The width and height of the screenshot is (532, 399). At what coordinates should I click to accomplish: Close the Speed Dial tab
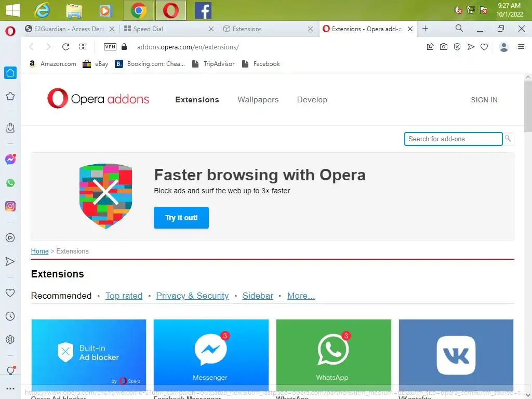click(211, 29)
